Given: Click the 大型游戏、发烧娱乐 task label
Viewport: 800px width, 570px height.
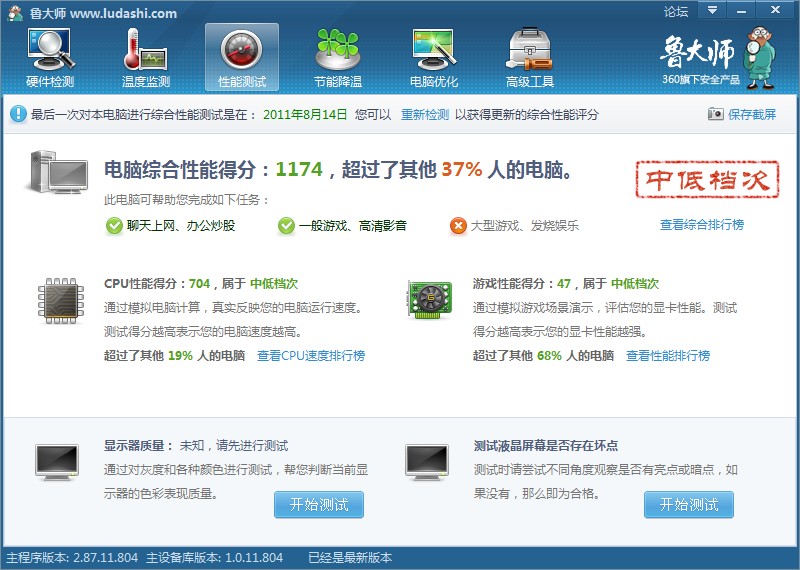Looking at the screenshot, I should pos(524,225).
